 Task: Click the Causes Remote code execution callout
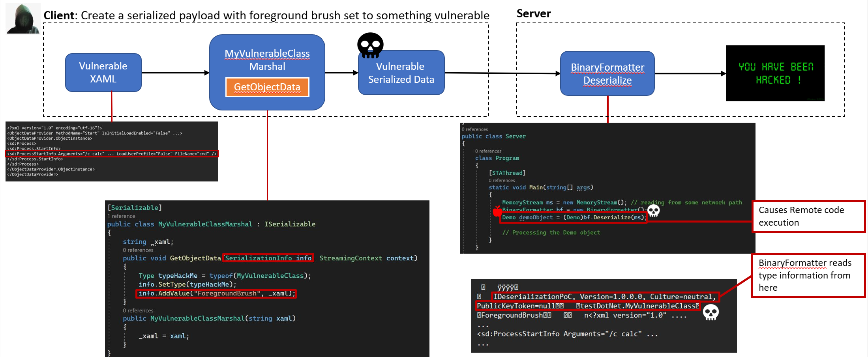tap(809, 217)
